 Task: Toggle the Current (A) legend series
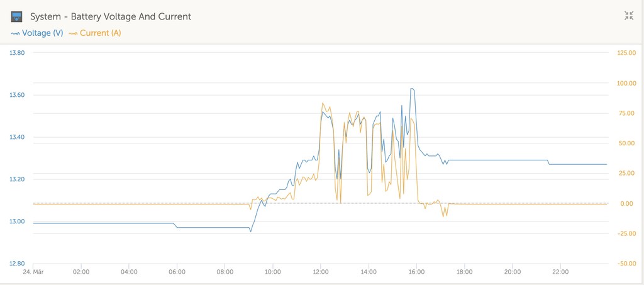click(95, 33)
